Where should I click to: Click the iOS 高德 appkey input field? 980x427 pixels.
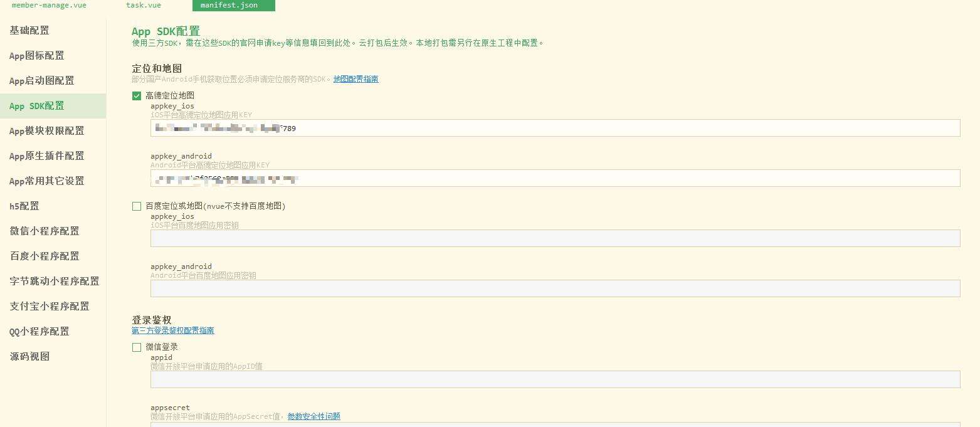coord(555,128)
